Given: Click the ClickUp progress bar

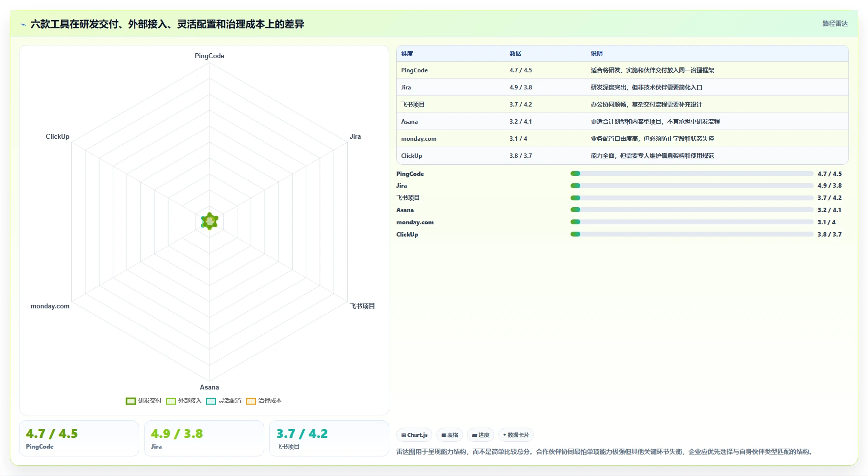Looking at the screenshot, I should point(692,234).
